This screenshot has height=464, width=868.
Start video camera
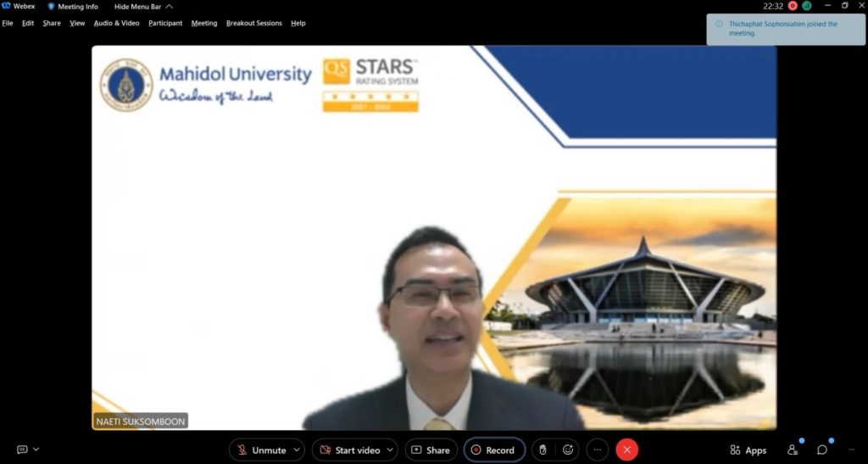point(350,450)
